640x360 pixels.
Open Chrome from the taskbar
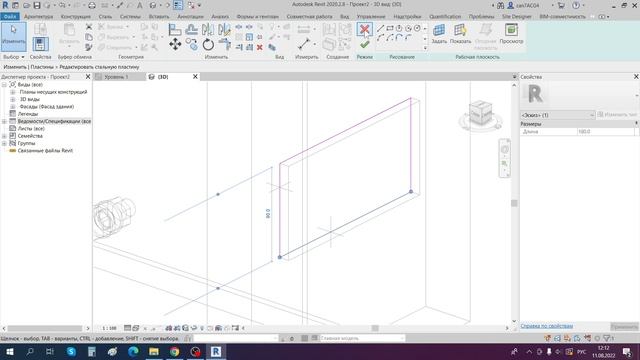175,351
